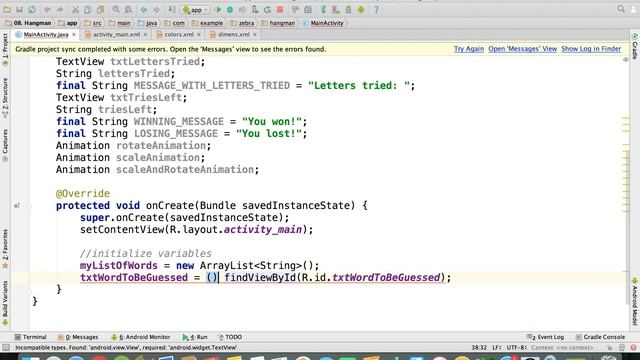
Task: Click Open 'Messages' View link
Action: (522, 49)
